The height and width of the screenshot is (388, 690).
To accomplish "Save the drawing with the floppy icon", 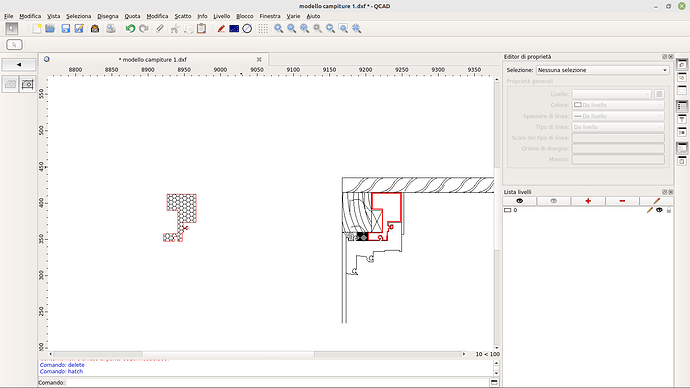I will [66, 29].
